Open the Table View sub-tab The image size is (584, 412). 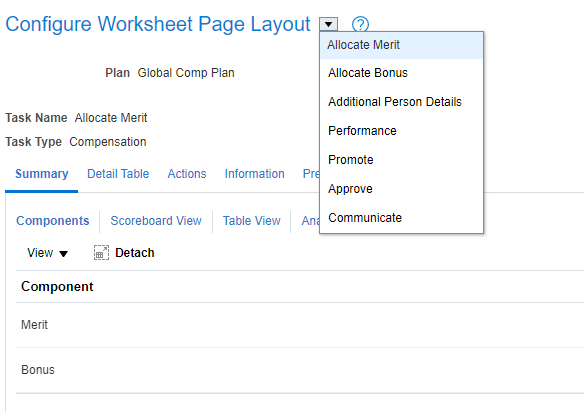[x=252, y=221]
